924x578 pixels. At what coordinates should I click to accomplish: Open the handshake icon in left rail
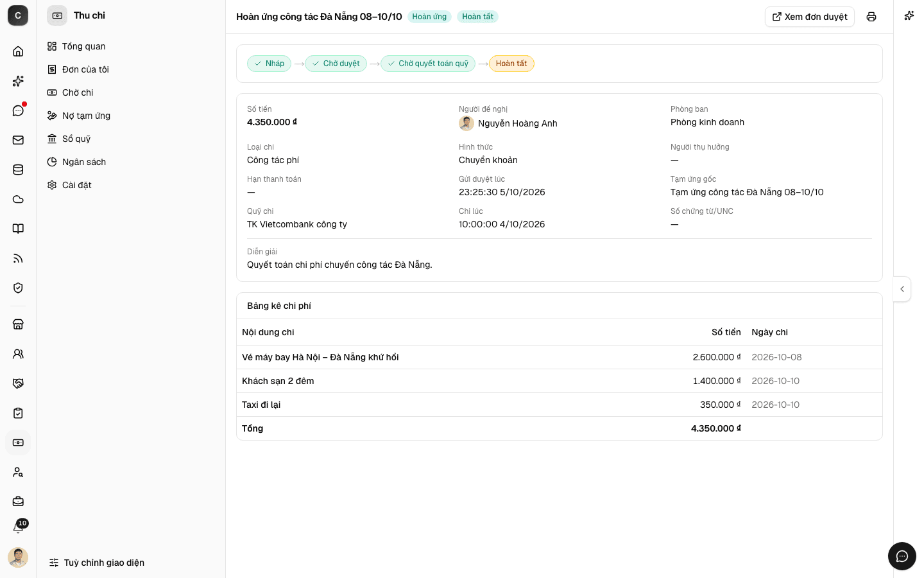coord(18,383)
